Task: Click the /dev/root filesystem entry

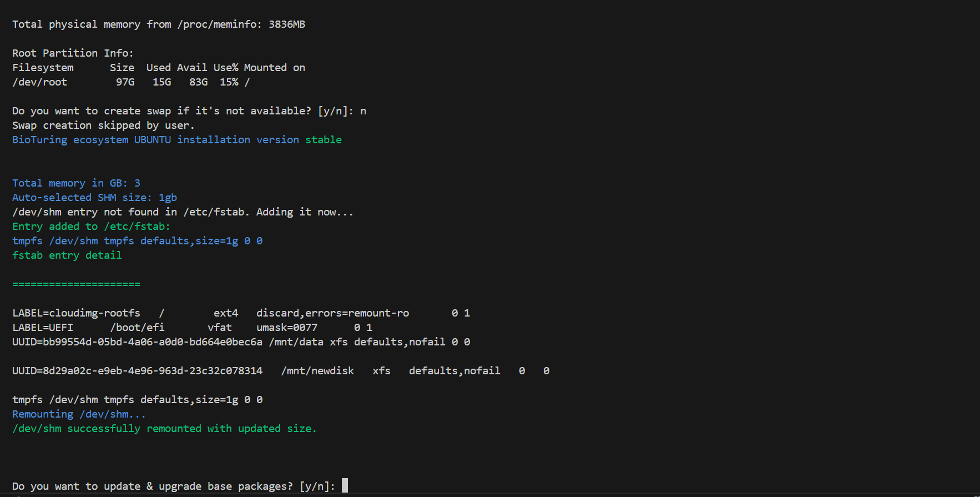Action: click(x=40, y=82)
